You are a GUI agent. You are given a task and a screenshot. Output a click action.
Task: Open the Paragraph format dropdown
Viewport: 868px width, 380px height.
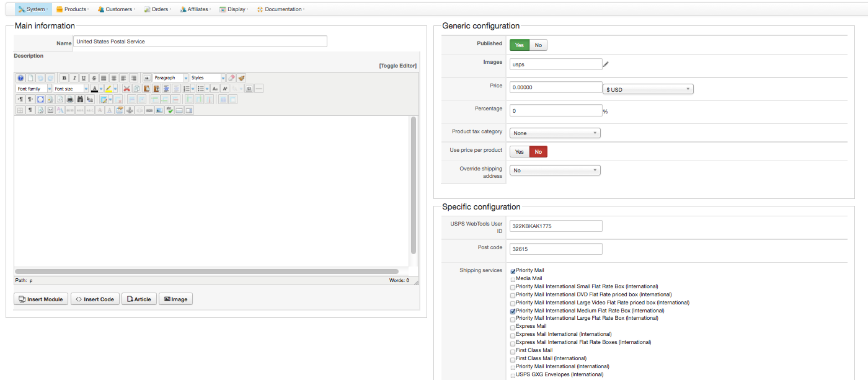170,78
